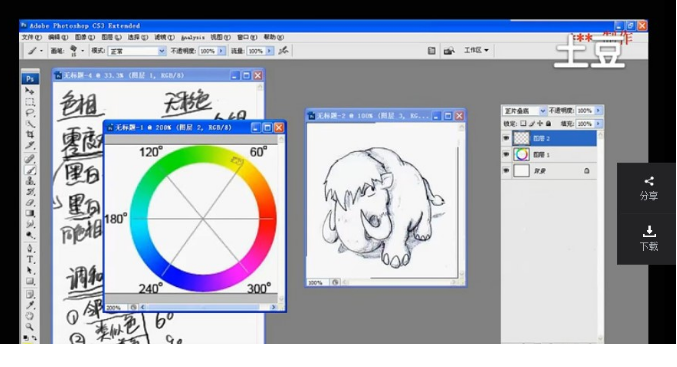Open the tool preset picker dropdown
Image resolution: width=677 pixels, height=367 pixels.
coord(41,51)
